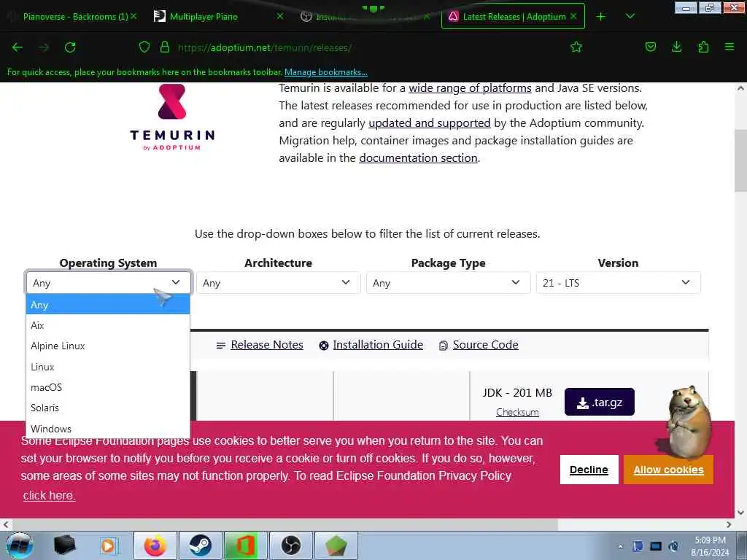Choose Solaris from the operating system list
Screen dimensions: 747x560
[108, 408]
